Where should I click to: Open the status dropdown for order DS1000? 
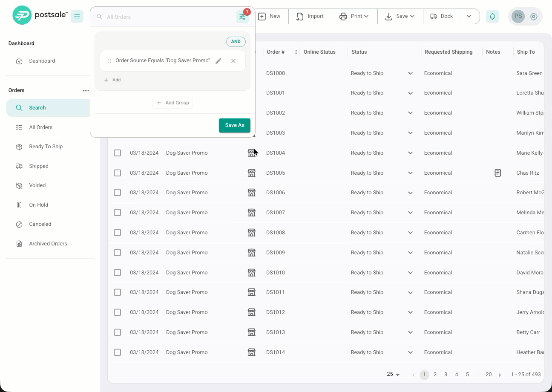point(410,73)
